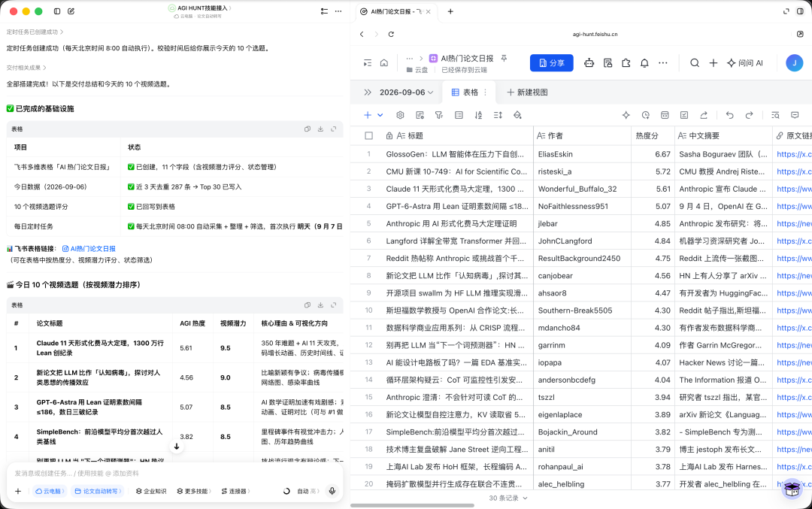
Task: Expand 定时任务已创建成功 step
Action: coord(35,32)
